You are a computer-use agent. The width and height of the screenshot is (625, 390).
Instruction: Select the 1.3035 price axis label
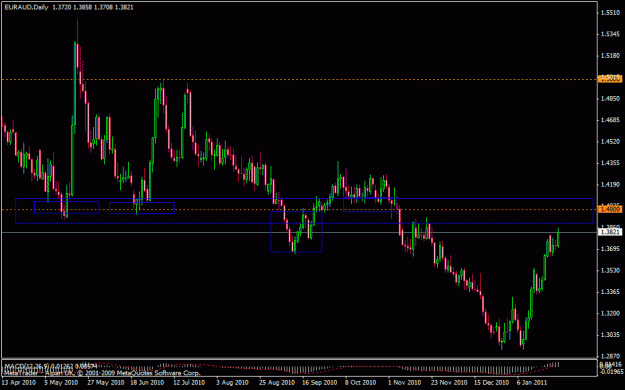(611, 335)
